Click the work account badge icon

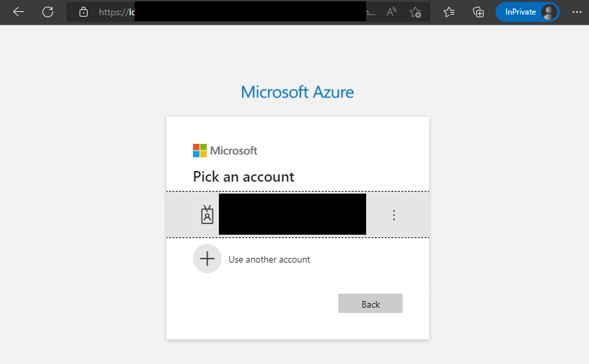pyautogui.click(x=208, y=215)
